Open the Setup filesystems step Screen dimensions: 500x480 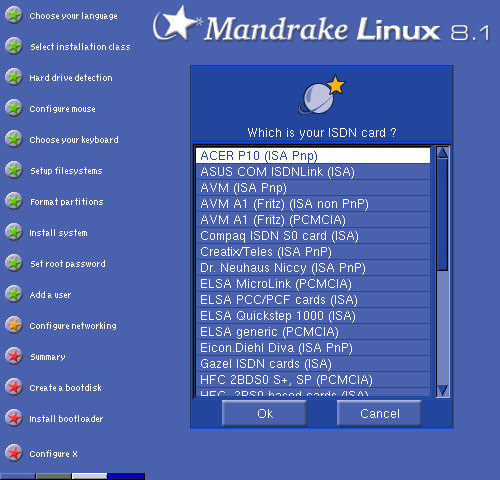[66, 171]
